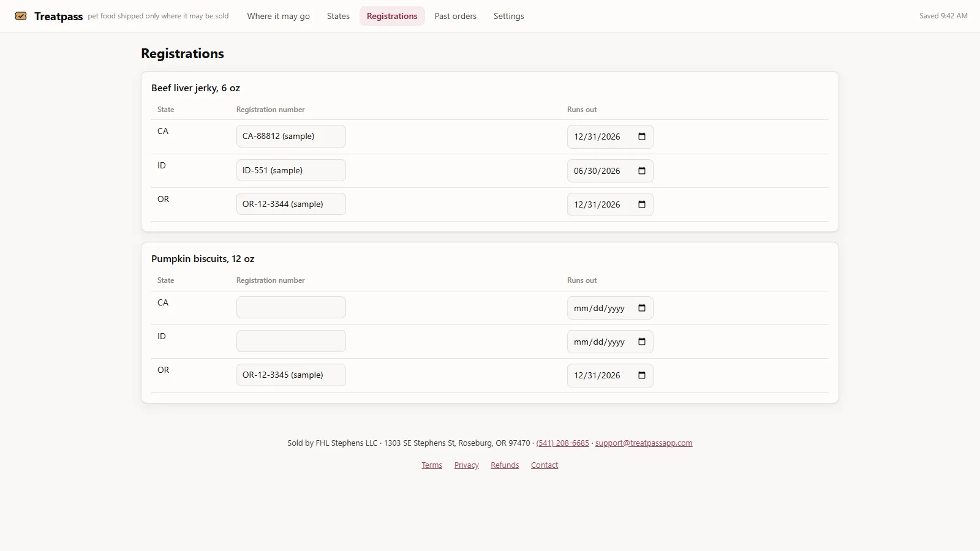980x551 pixels.
Task: Edit registration number OR-12-3345 (sample)
Action: click(291, 375)
